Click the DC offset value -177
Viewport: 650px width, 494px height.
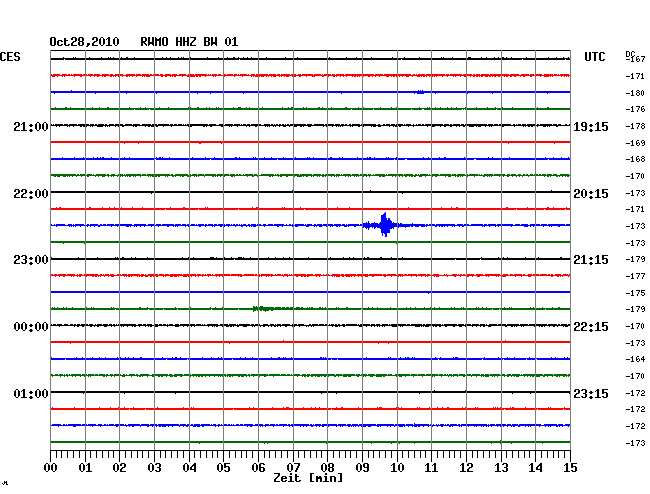click(635, 276)
